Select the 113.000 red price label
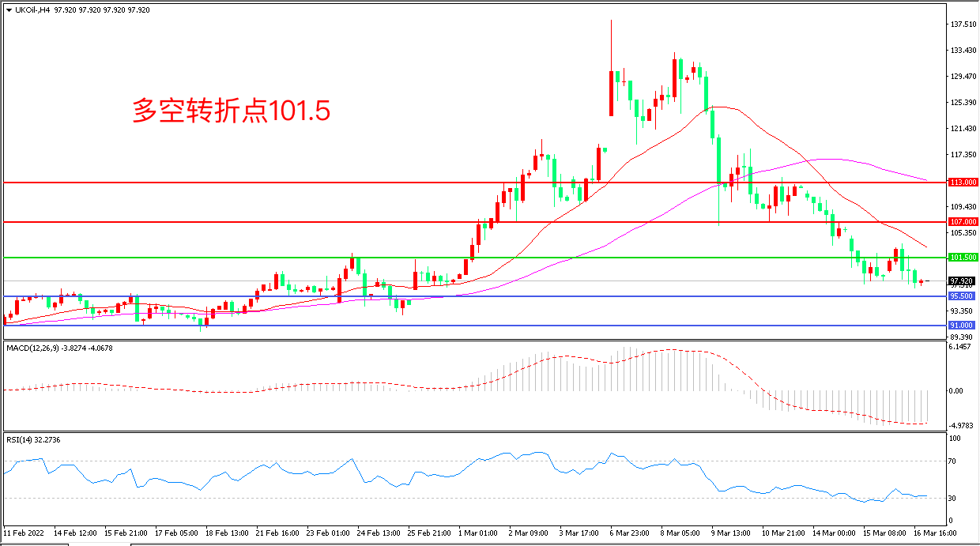 coord(961,182)
